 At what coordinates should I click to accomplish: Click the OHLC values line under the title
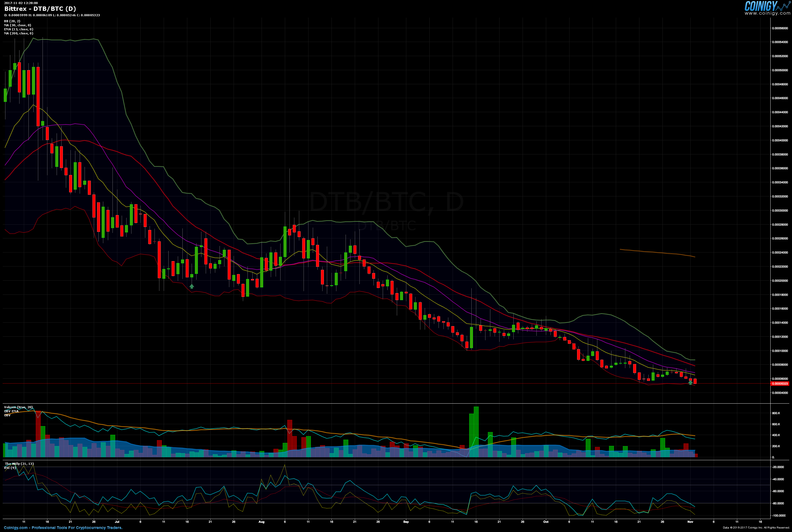coord(52,15)
